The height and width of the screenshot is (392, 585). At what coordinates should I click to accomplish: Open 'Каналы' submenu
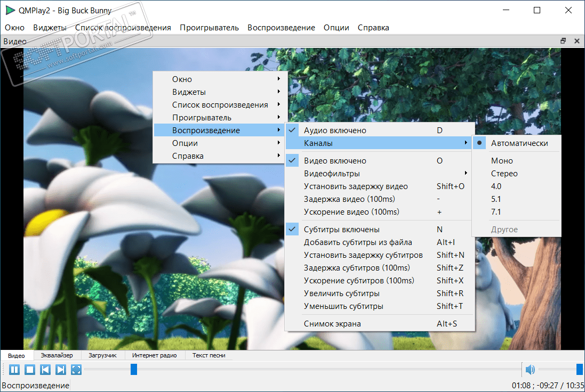380,143
